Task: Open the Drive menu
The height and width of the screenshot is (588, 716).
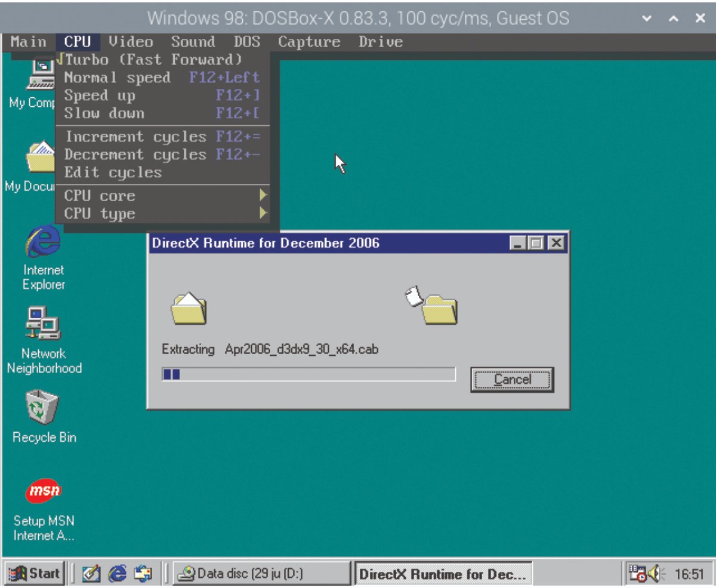Action: tap(381, 42)
